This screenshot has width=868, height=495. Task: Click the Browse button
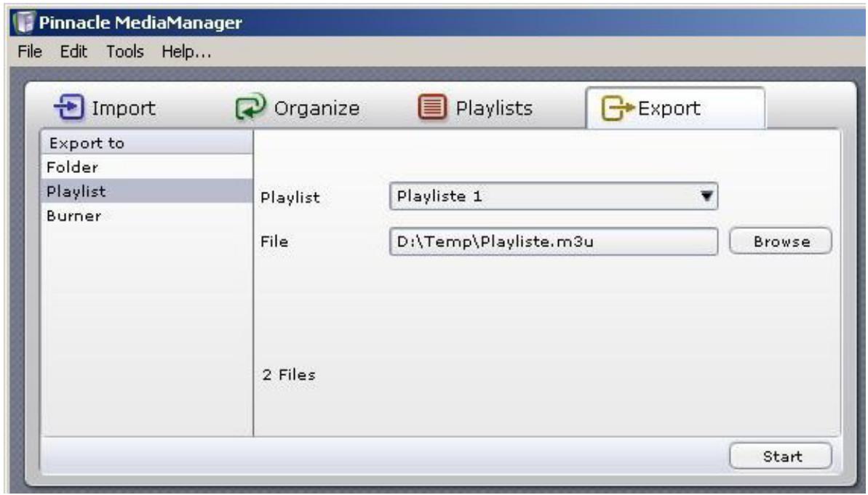(x=781, y=241)
